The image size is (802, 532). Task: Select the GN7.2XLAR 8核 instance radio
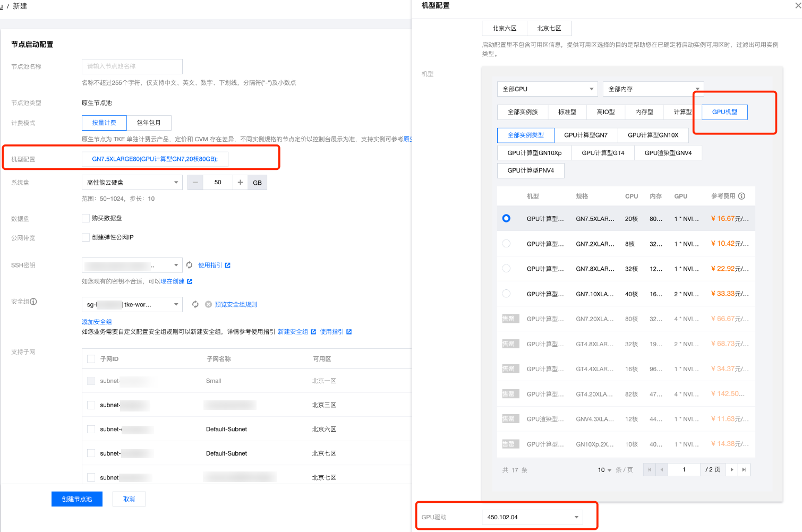tap(506, 243)
